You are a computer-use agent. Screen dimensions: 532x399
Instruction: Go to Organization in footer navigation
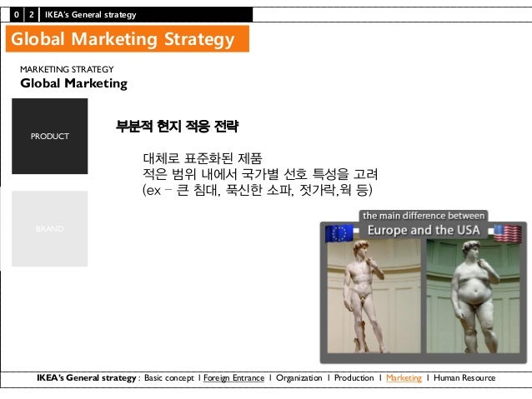tap(299, 377)
